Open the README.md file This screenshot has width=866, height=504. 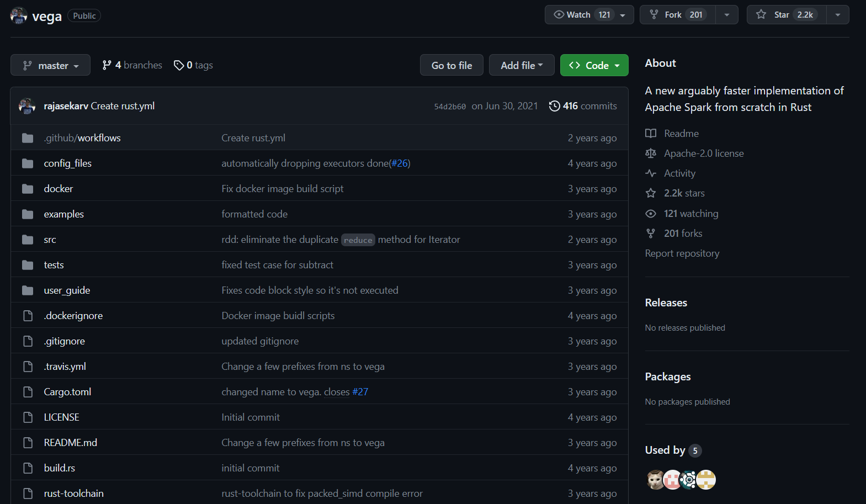pos(71,443)
